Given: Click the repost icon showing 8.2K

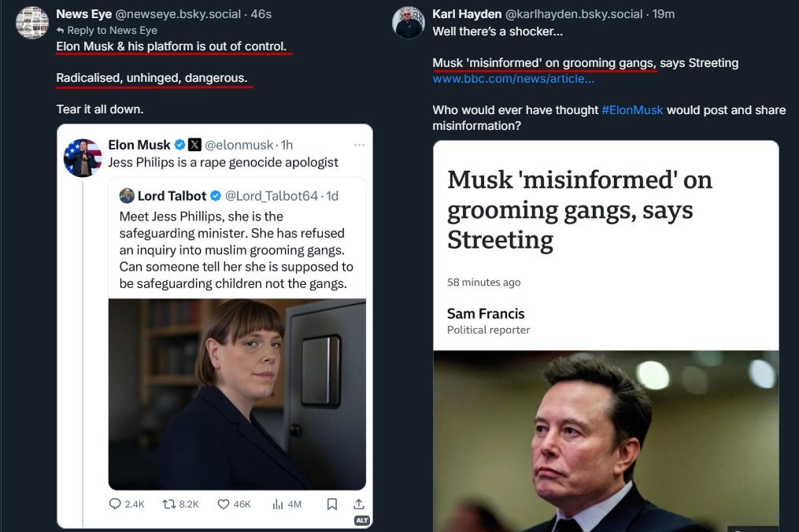Looking at the screenshot, I should click(x=168, y=504).
